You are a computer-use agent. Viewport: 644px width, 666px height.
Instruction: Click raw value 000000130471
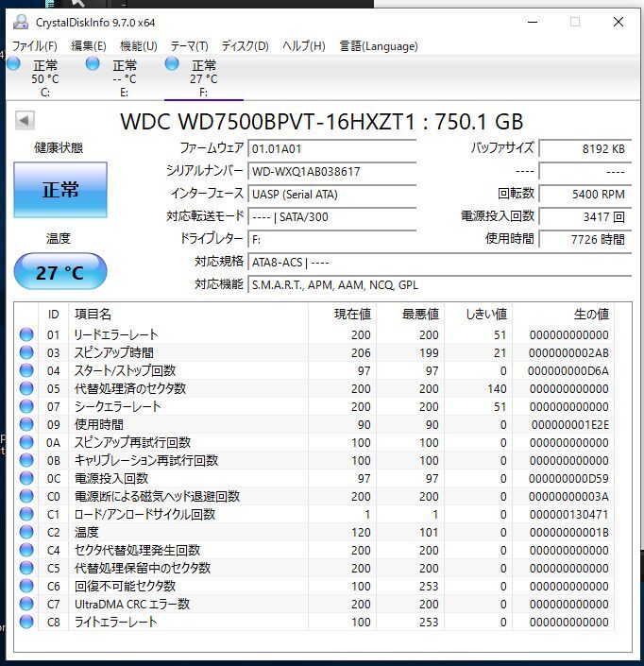(x=568, y=514)
